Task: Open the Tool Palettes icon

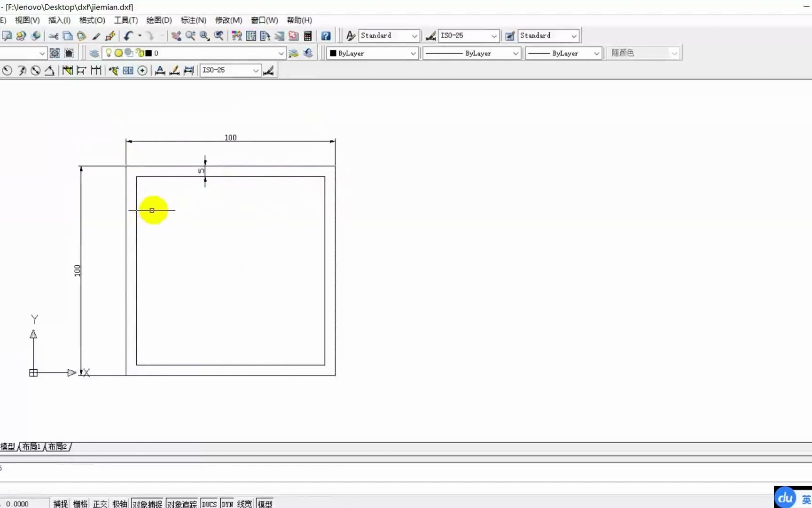Action: 265,36
